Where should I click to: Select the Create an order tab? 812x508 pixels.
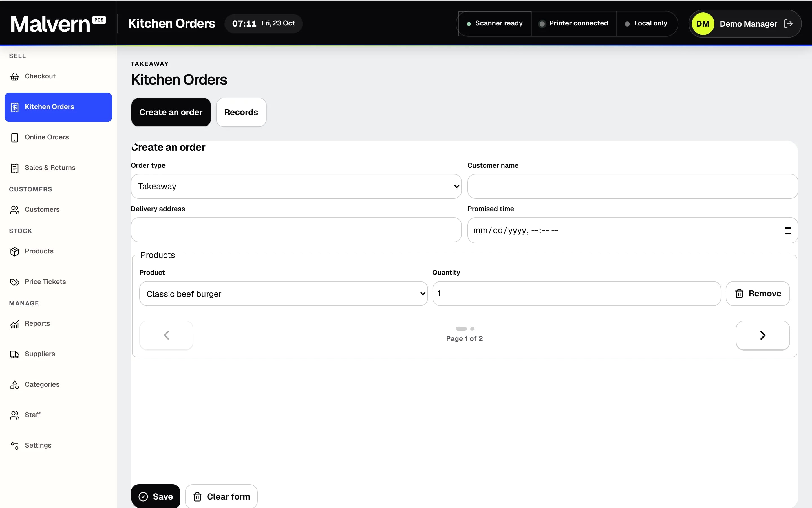pyautogui.click(x=171, y=112)
